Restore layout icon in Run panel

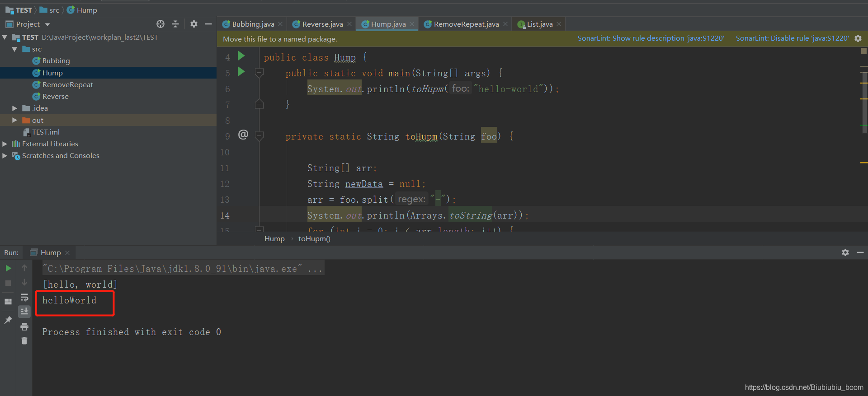click(x=8, y=301)
